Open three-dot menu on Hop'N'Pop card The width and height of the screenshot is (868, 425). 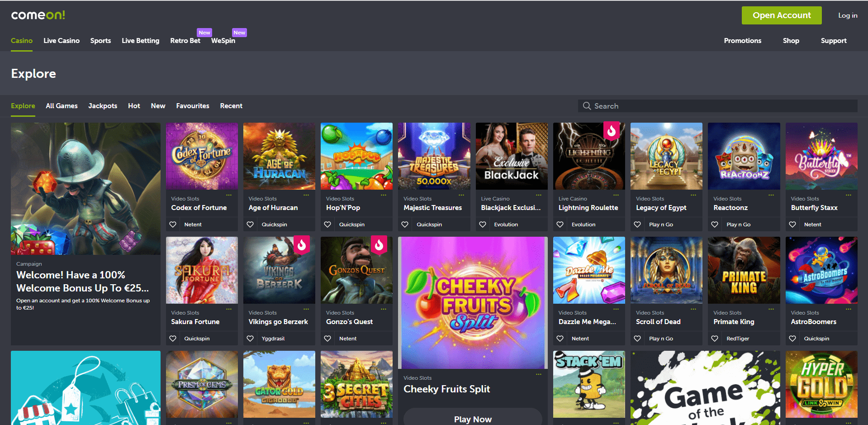(x=384, y=195)
